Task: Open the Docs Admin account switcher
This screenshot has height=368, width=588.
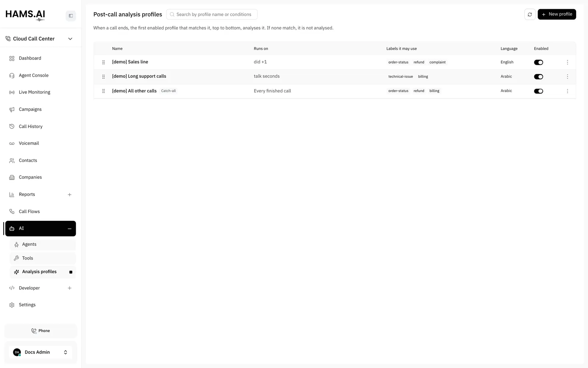Action: (x=40, y=352)
